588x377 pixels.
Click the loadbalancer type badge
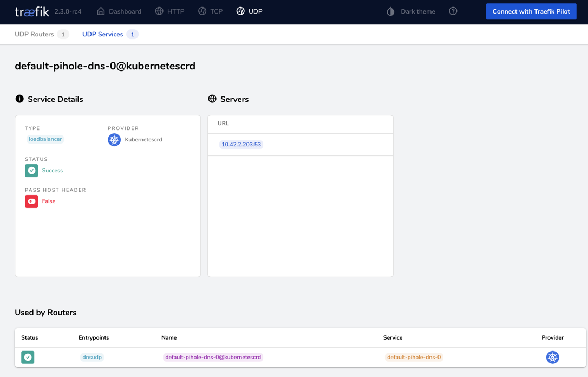coord(45,139)
